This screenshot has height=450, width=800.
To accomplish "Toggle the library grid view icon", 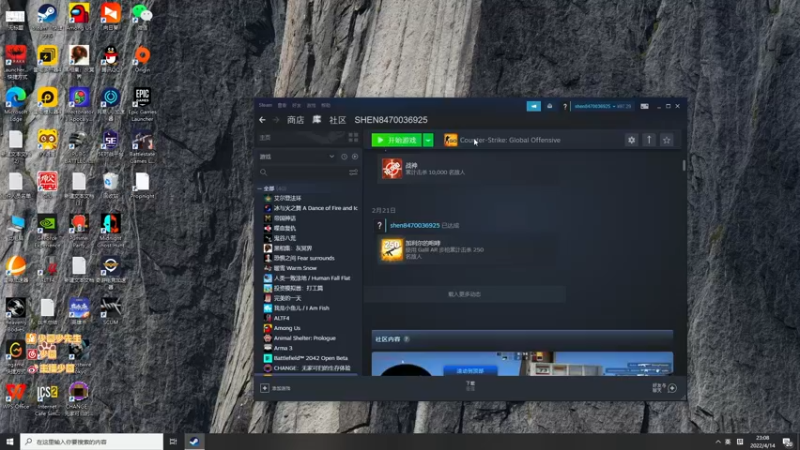I will pyautogui.click(x=353, y=138).
